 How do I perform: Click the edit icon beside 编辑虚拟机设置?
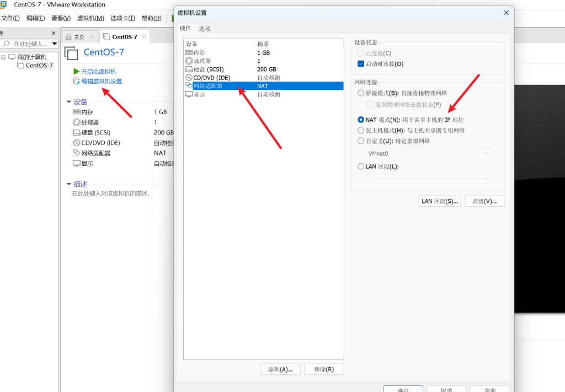click(76, 82)
